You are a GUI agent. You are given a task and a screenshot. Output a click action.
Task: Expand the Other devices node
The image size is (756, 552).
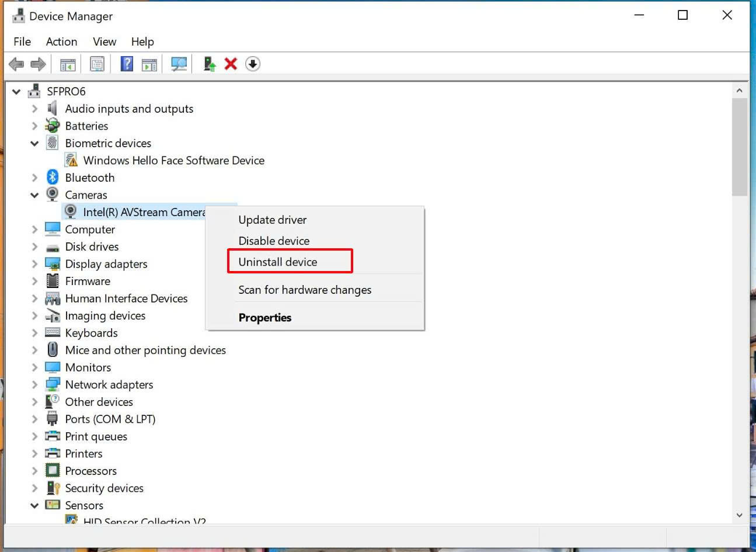34,402
